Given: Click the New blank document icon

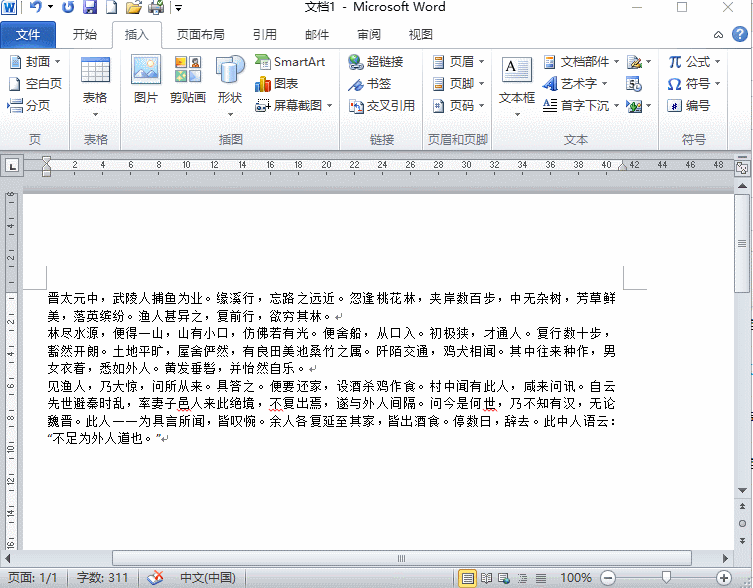Looking at the screenshot, I should 111,7.
